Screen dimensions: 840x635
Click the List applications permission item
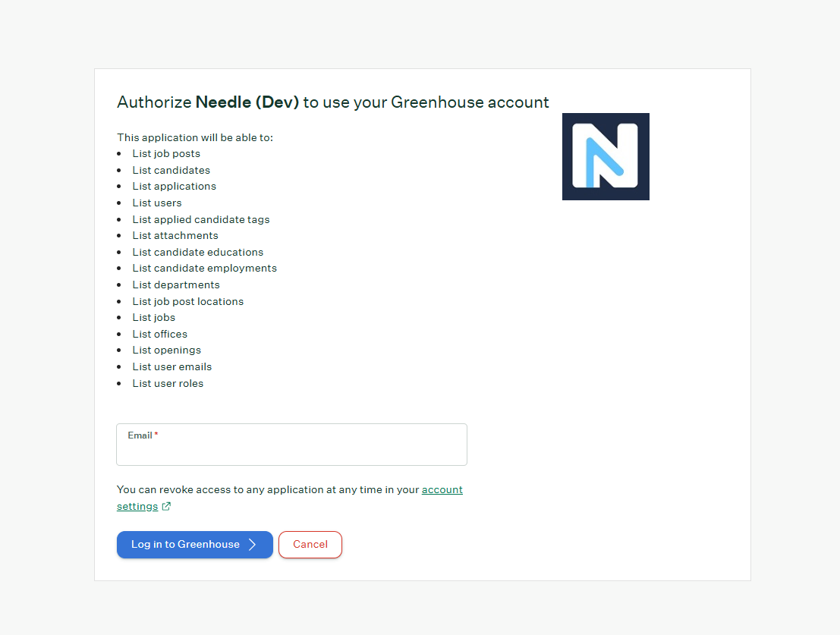[174, 187]
